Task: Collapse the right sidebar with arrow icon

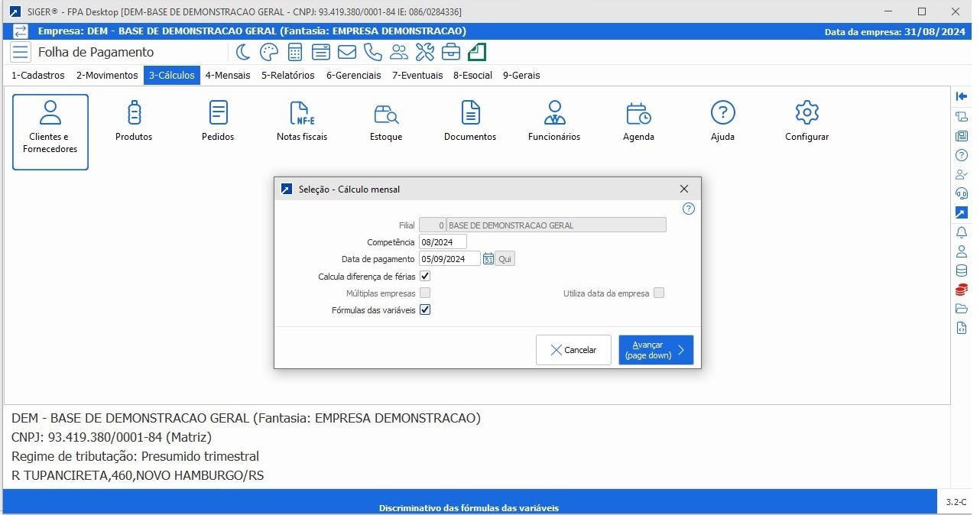Action: [962, 96]
